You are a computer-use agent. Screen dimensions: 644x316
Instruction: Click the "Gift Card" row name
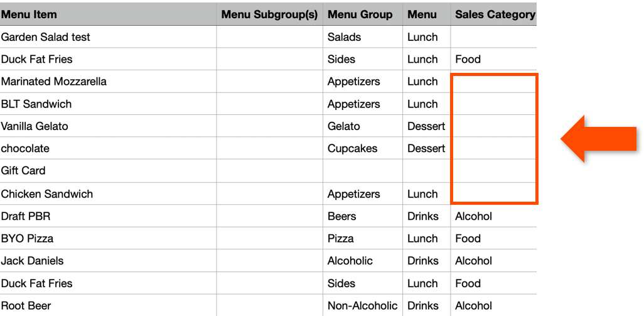pyautogui.click(x=23, y=171)
